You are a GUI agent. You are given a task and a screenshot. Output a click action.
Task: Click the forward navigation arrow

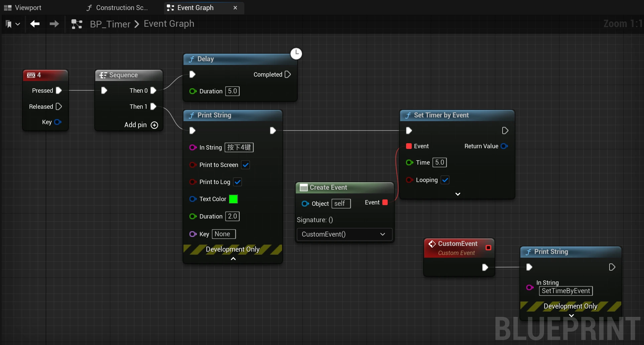(x=54, y=24)
